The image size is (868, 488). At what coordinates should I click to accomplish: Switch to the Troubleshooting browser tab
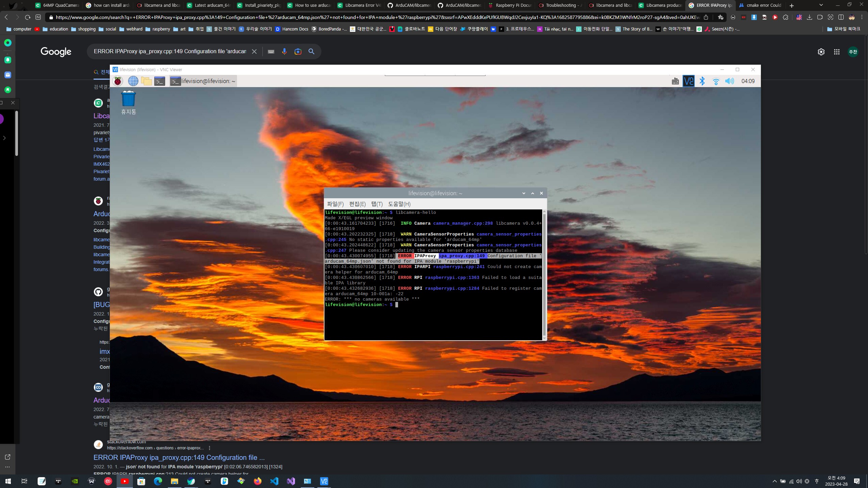561,5
